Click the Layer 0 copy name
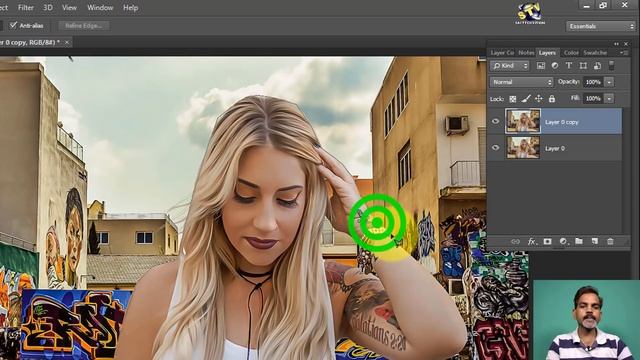Screen dimensions: 640x360 point(562,122)
